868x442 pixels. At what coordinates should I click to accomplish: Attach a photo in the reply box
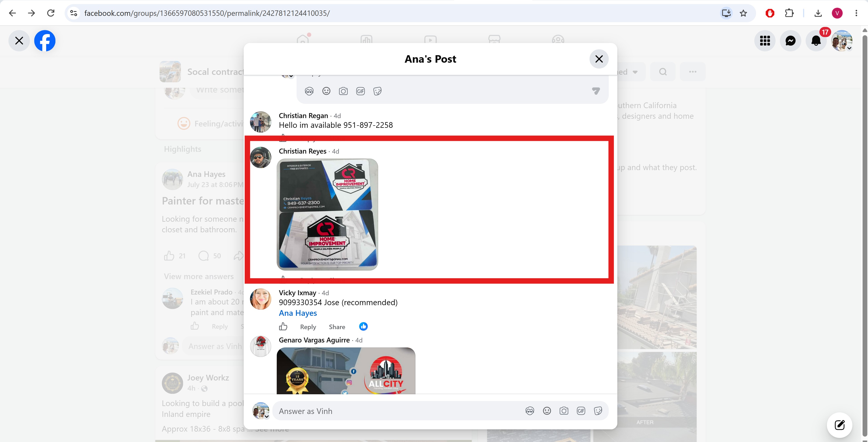point(343,91)
